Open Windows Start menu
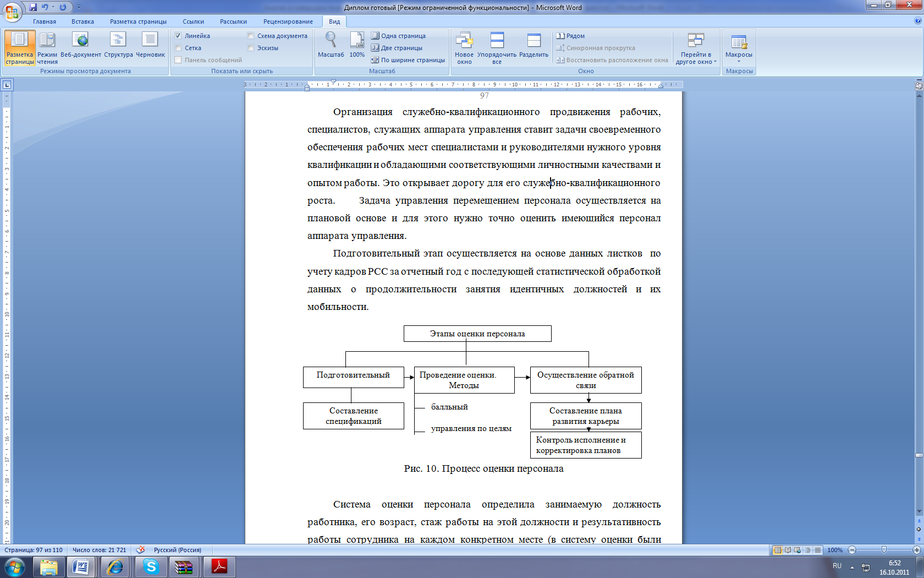 14,567
